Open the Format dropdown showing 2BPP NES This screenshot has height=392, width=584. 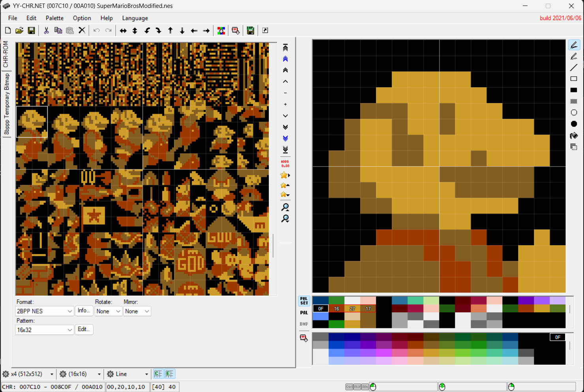click(x=45, y=311)
